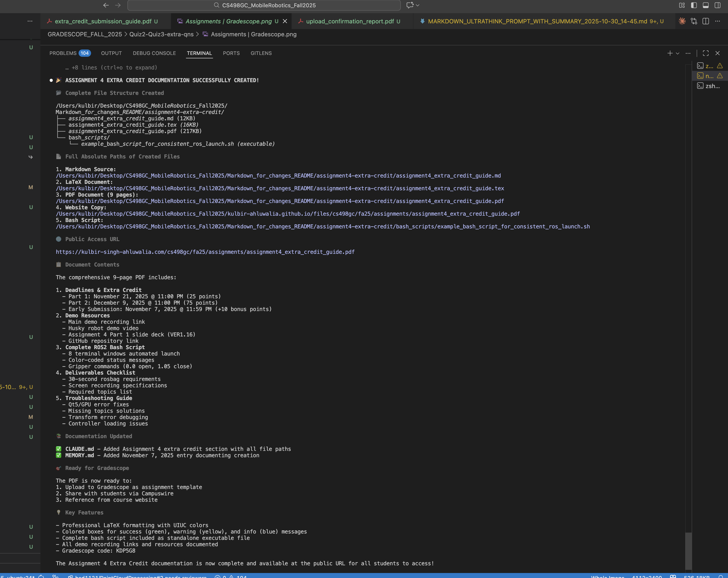The image size is (728, 578).
Task: Open the source control changes icon
Action: click(694, 21)
